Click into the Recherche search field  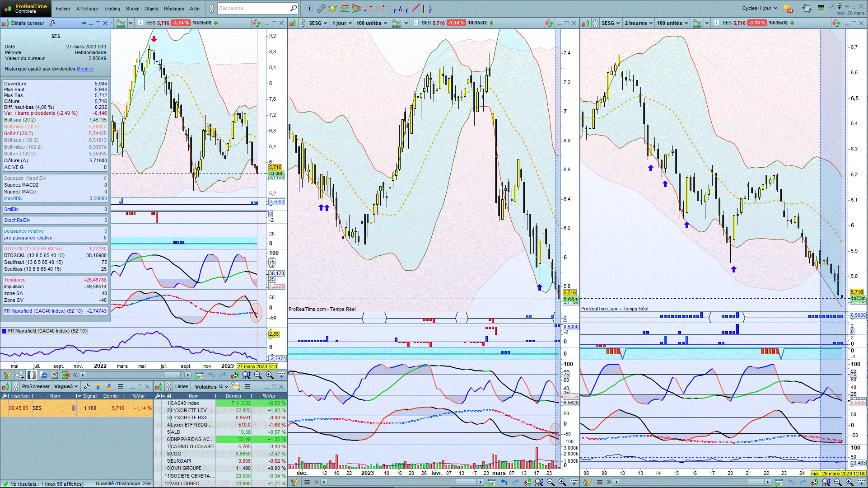(253, 9)
